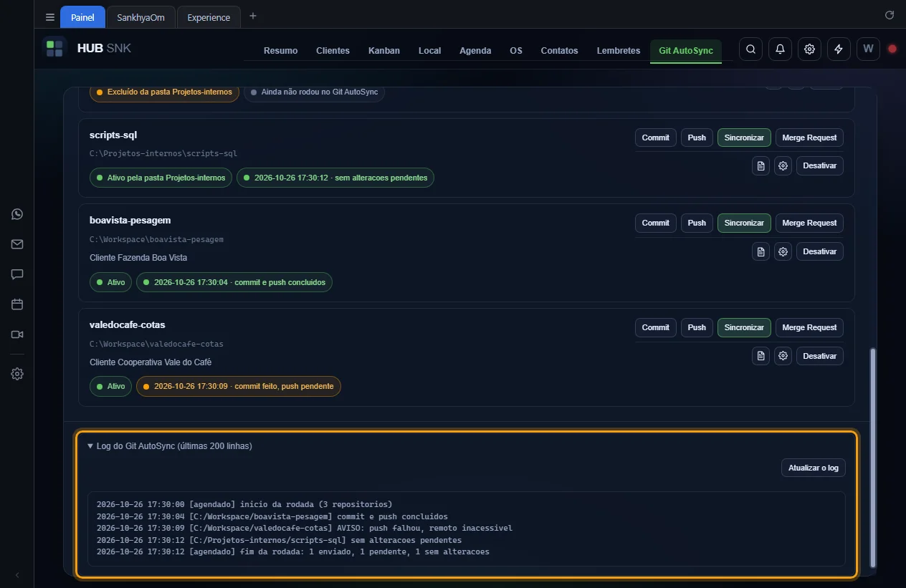The height and width of the screenshot is (588, 906).
Task: Push the valedocafe-cotas repository
Action: coord(697,327)
